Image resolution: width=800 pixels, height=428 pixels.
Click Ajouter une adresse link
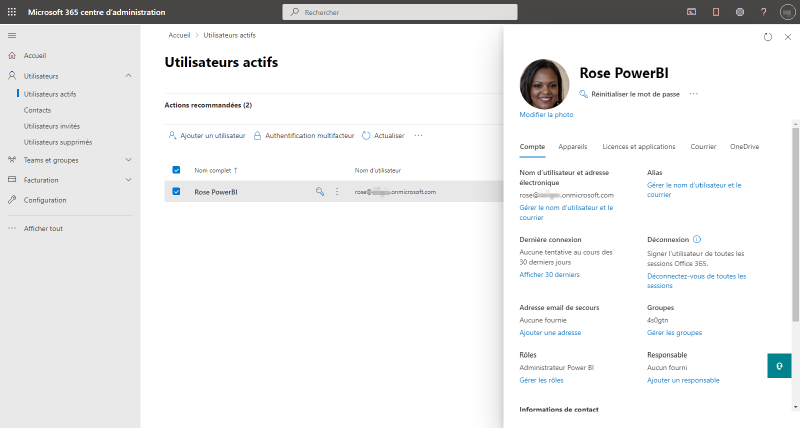click(x=550, y=333)
